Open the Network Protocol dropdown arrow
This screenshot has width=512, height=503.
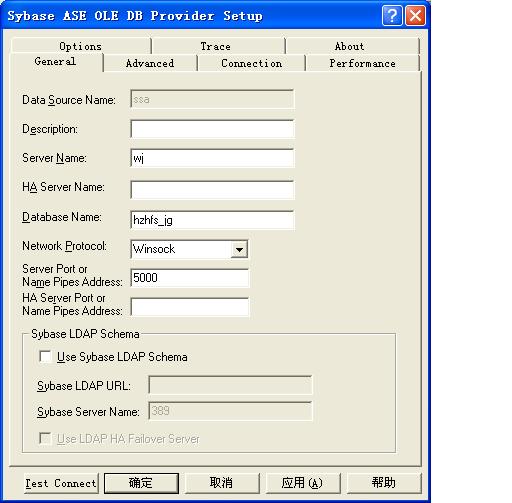pos(239,249)
